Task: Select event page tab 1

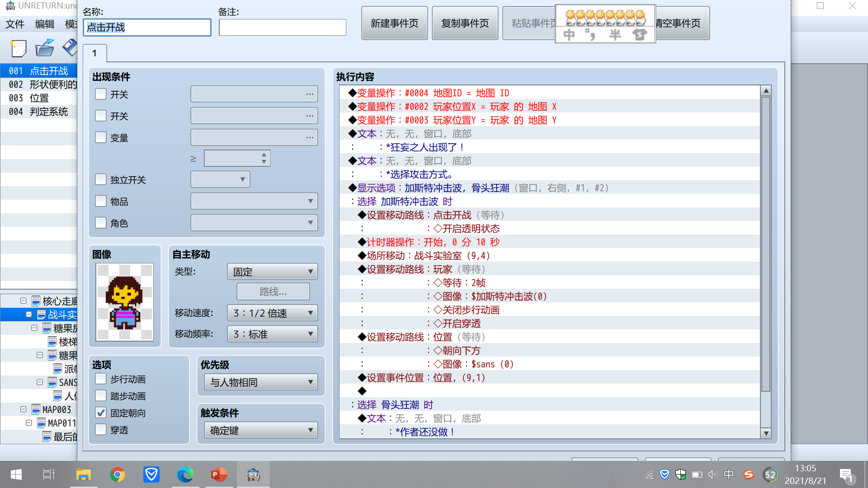Action: tap(94, 53)
